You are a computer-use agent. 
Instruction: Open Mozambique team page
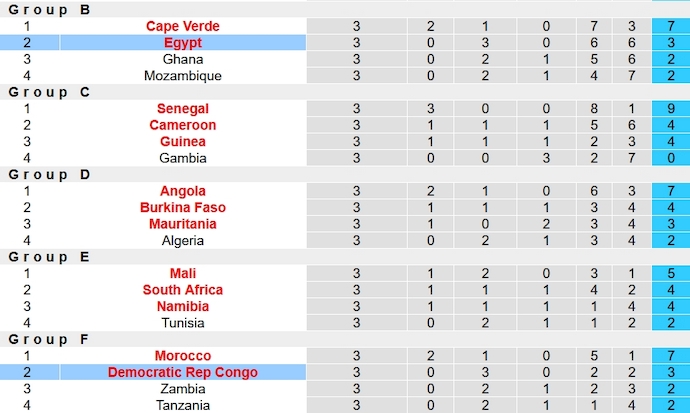pyautogui.click(x=182, y=76)
